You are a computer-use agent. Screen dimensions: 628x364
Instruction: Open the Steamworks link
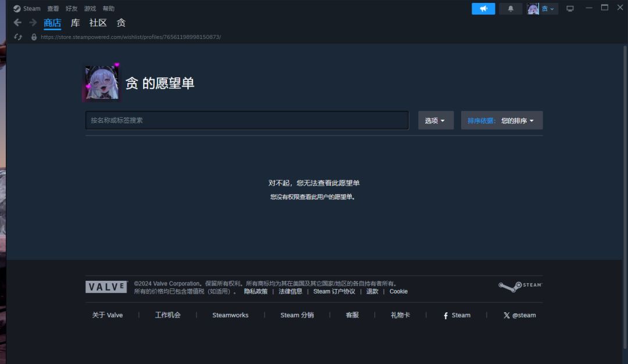click(x=230, y=315)
